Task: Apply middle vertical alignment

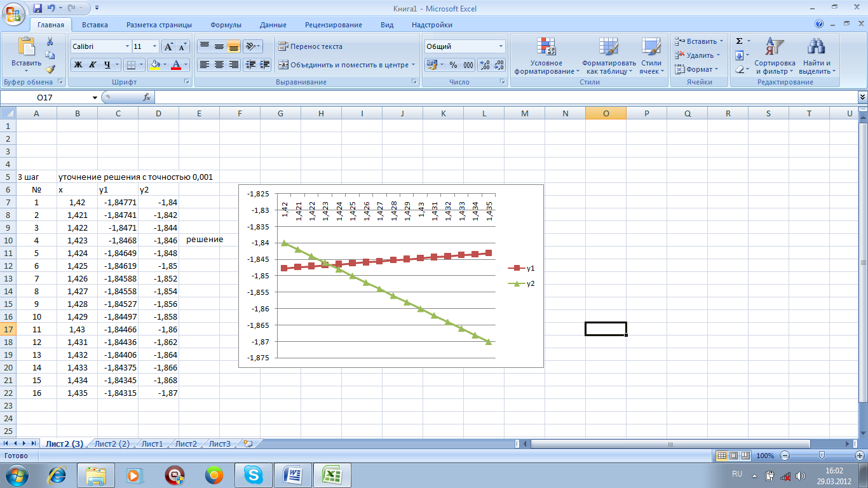Action: (x=219, y=46)
